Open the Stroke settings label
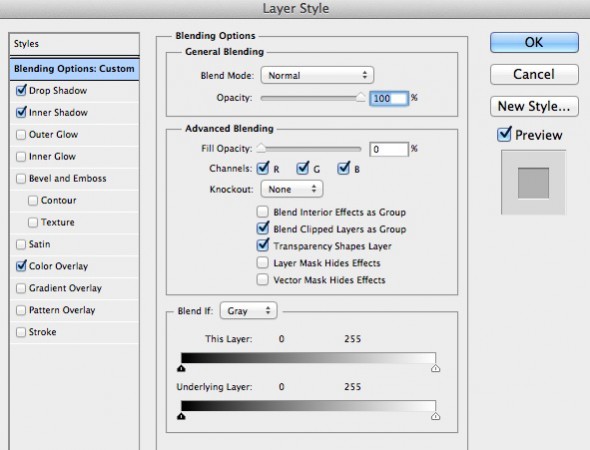Image resolution: width=590 pixels, height=450 pixels. (x=43, y=332)
